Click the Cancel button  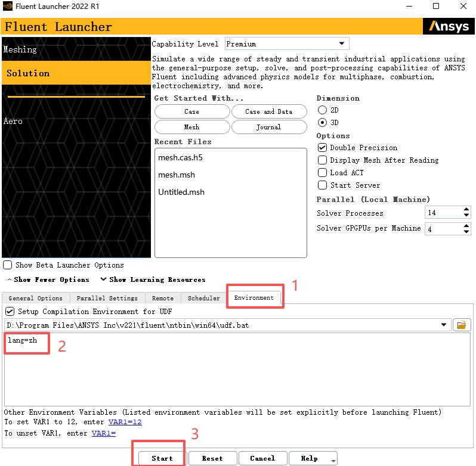coord(262,458)
